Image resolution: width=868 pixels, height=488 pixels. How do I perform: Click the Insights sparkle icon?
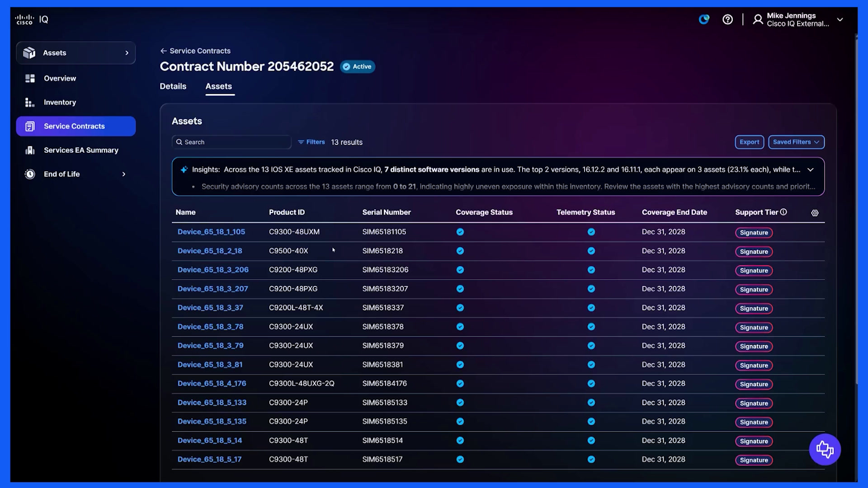[184, 170]
